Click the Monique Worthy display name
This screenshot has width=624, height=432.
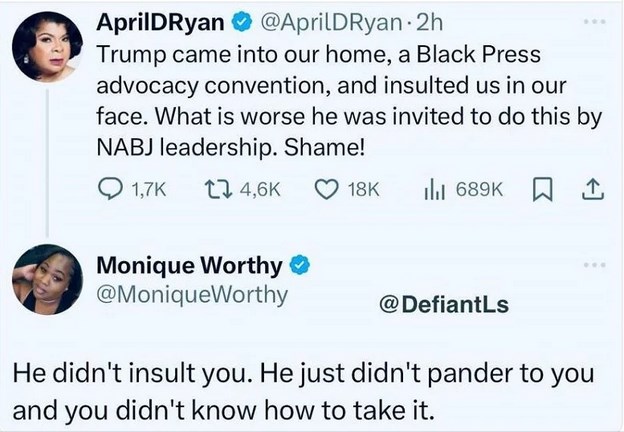[x=189, y=266]
